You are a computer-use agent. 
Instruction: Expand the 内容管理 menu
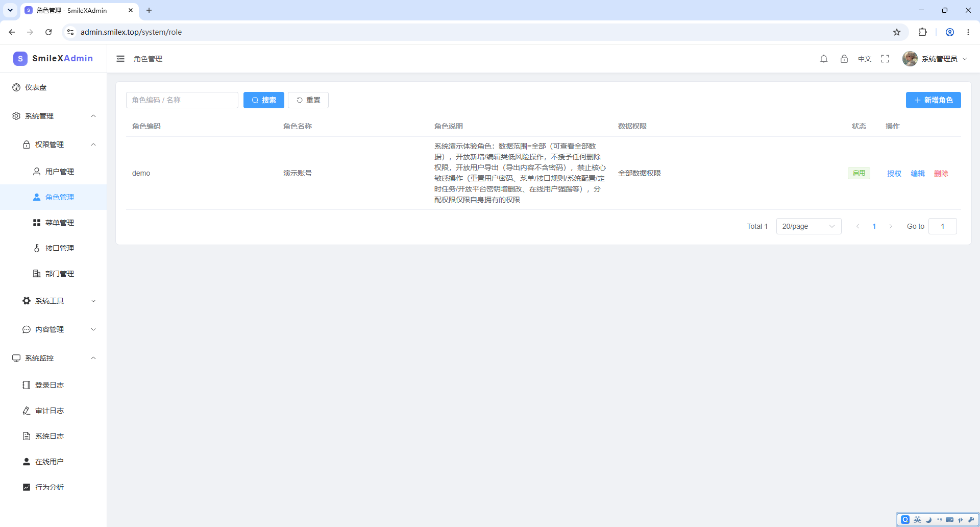tap(54, 329)
